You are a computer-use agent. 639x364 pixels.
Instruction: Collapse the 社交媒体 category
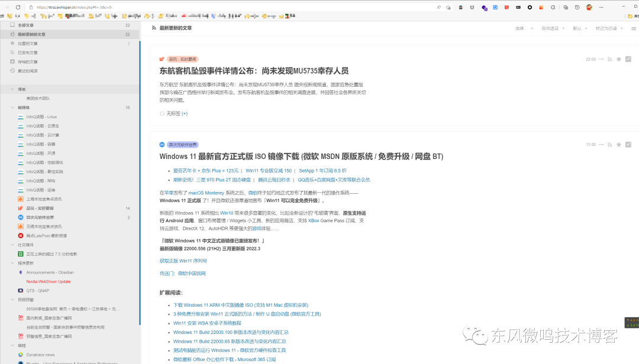[12, 245]
